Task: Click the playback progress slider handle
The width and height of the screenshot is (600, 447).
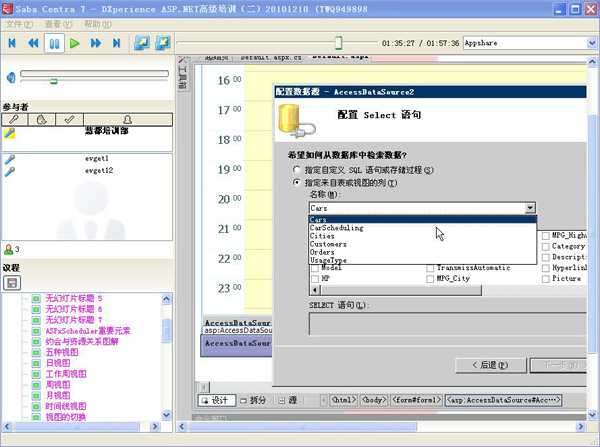Action: pyautogui.click(x=339, y=43)
